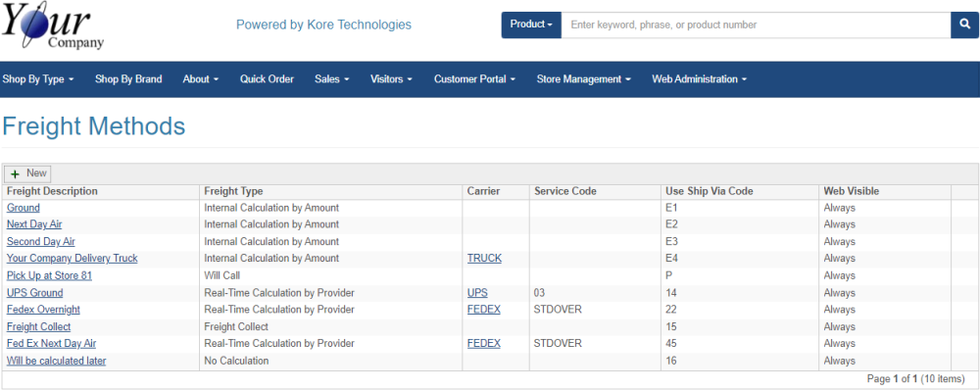This screenshot has height=391, width=980.
Task: Click in the keyword search field
Action: point(757,24)
